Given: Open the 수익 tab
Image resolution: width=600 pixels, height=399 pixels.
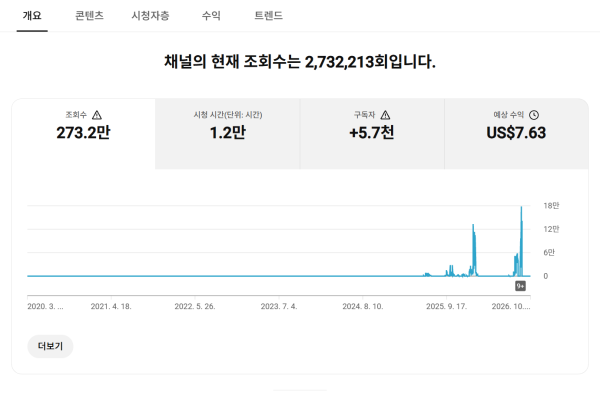Looking at the screenshot, I should coord(211,16).
